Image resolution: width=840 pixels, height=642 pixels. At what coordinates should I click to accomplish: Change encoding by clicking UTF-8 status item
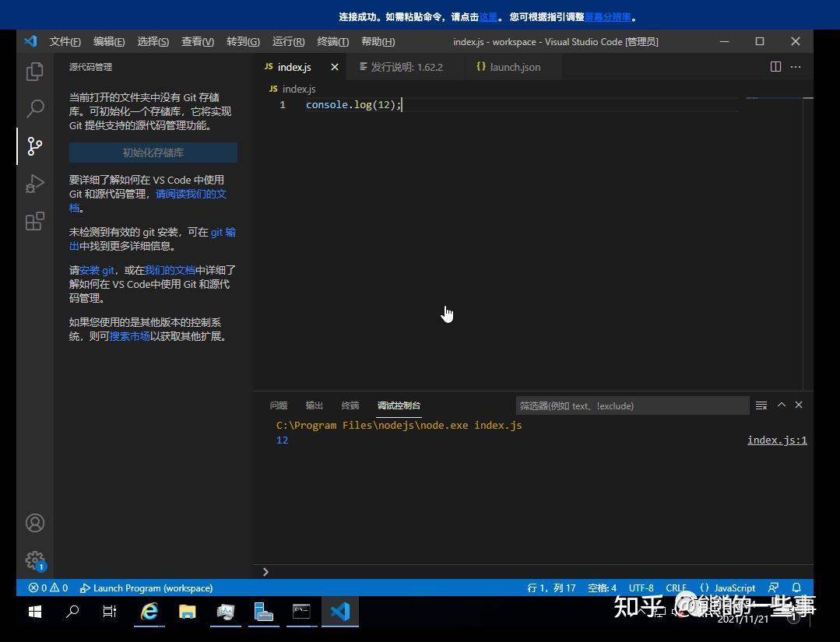click(641, 588)
